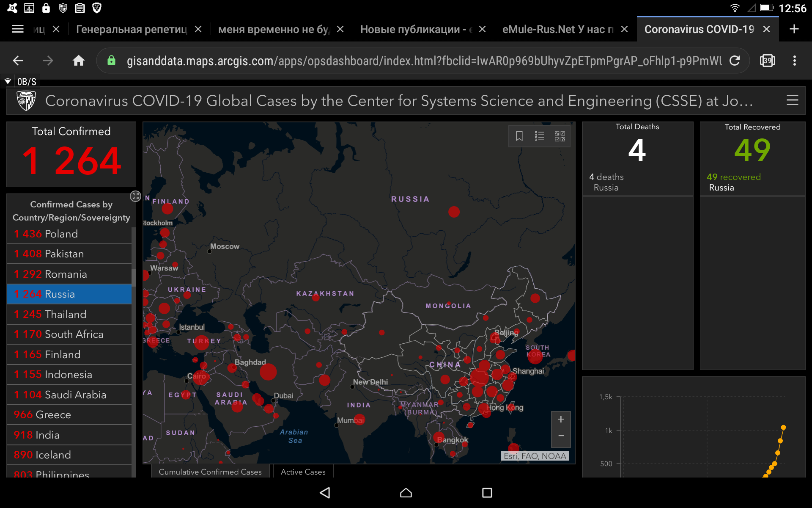This screenshot has width=812, height=508.
Task: Select Indonesia in the country list
Action: click(x=69, y=374)
